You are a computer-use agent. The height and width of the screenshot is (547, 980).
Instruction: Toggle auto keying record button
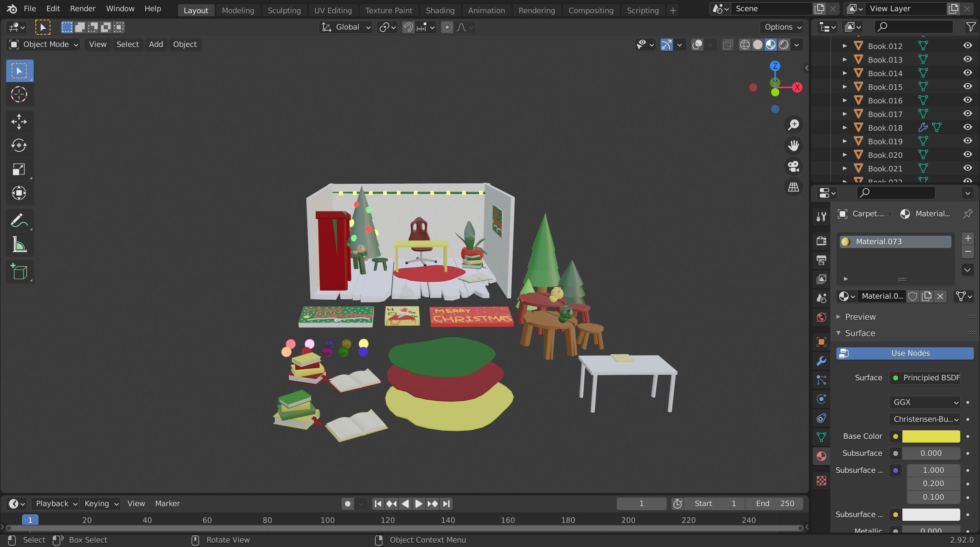pyautogui.click(x=347, y=504)
